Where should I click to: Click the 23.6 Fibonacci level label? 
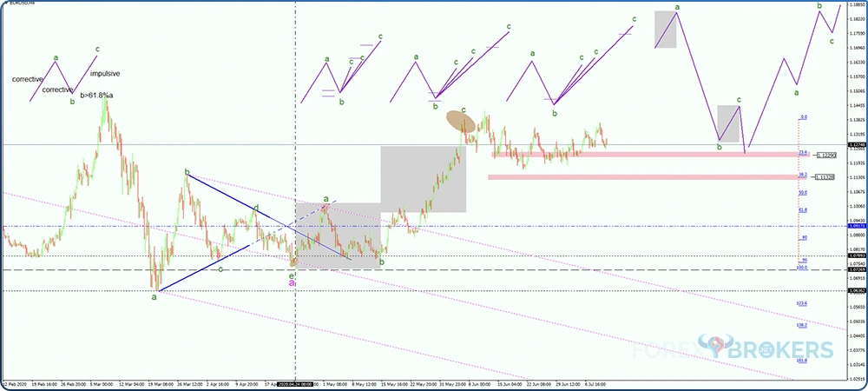(x=803, y=153)
